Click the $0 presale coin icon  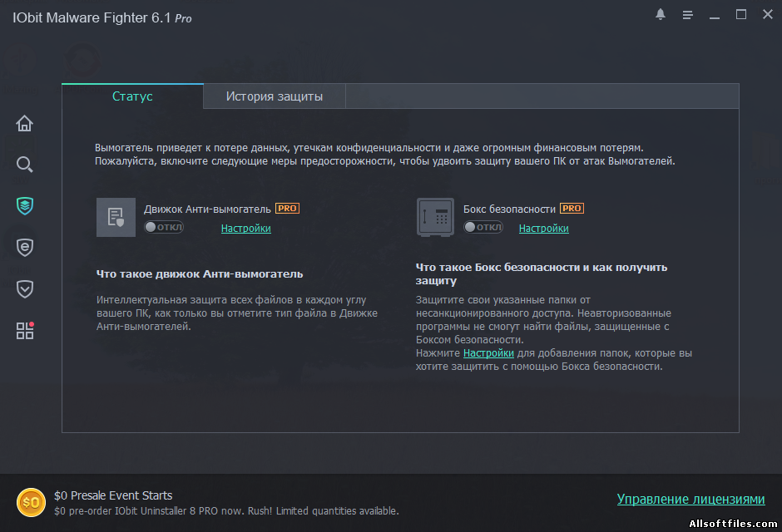tap(31, 502)
